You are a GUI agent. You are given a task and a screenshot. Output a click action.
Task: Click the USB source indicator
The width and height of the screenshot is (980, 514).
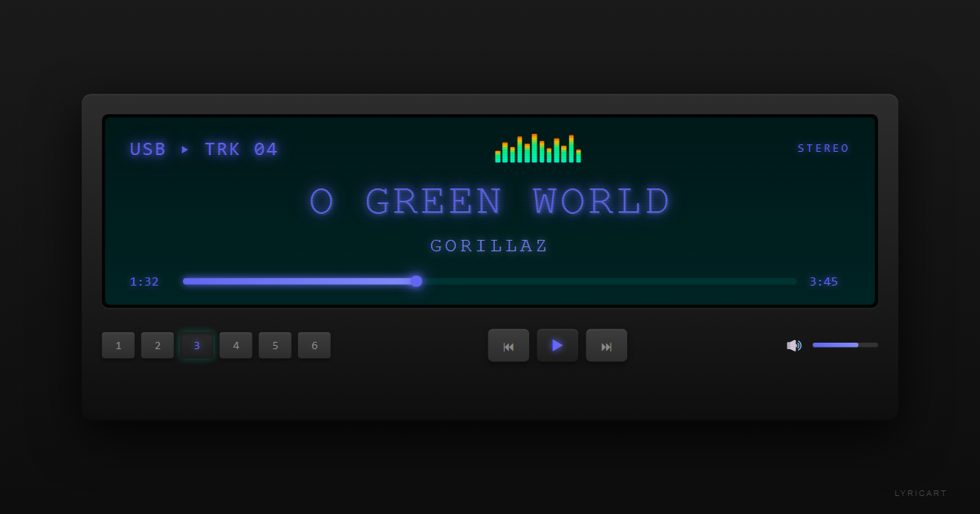point(147,149)
